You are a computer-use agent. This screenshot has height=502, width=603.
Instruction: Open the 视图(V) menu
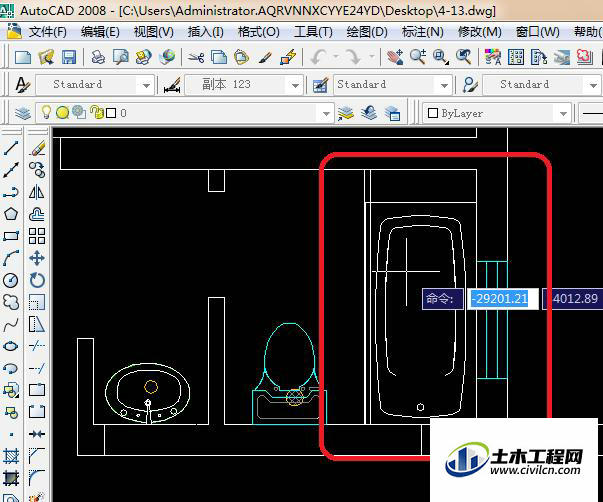pyautogui.click(x=153, y=32)
